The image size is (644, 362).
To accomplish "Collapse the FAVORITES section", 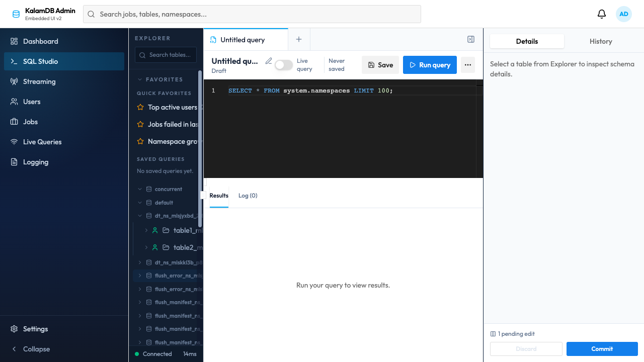I will [140, 79].
